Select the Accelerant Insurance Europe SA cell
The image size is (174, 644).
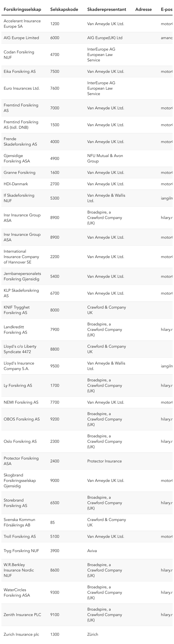coord(22,24)
